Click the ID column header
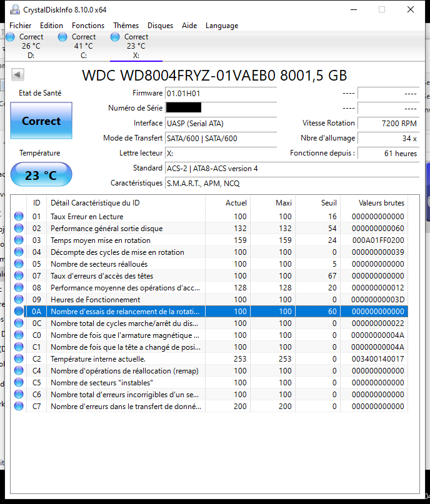 [x=36, y=203]
